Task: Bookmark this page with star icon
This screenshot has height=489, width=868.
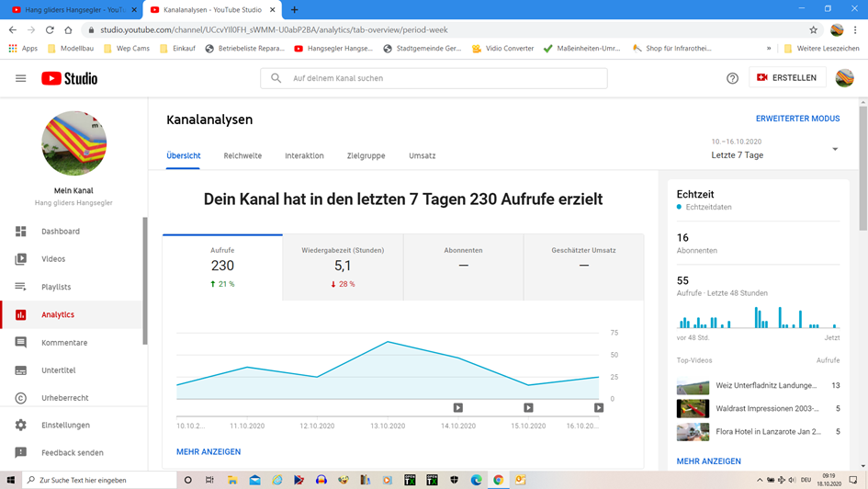Action: point(813,29)
